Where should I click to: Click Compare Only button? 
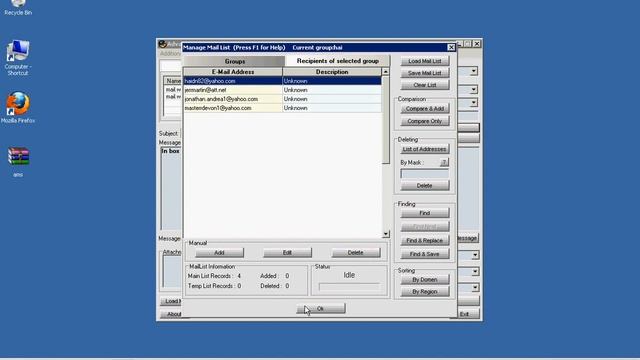[424, 121]
